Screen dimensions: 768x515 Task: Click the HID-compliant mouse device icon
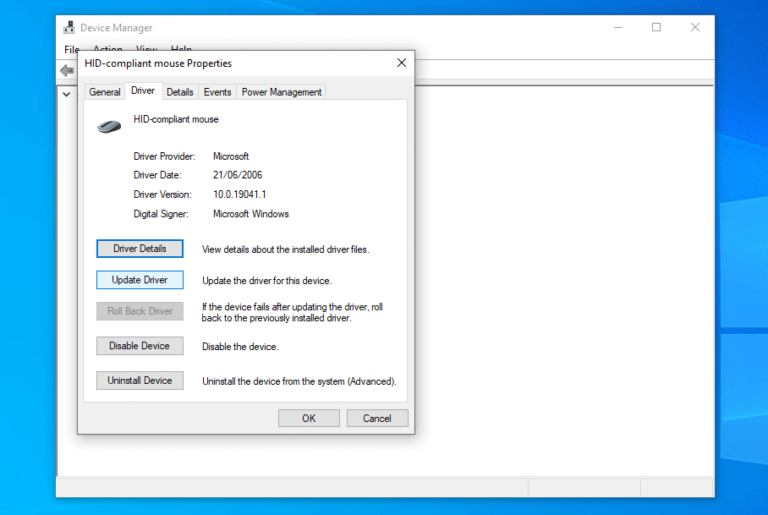(x=109, y=127)
